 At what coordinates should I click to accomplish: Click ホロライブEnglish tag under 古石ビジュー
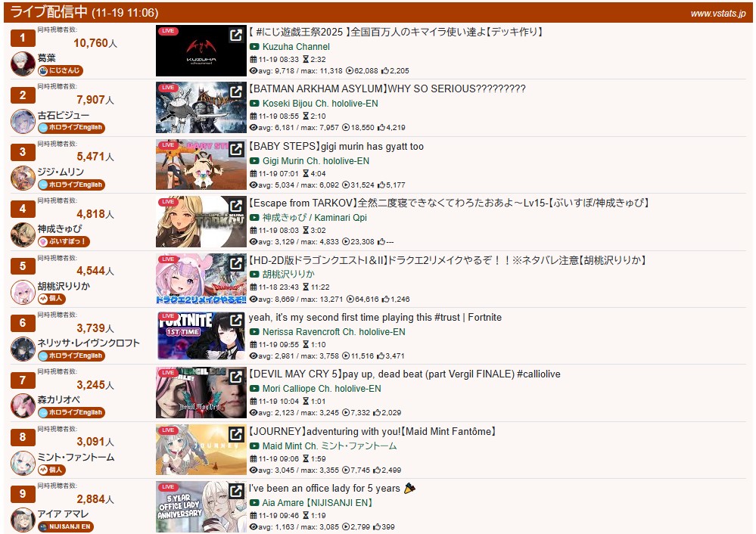[x=71, y=128]
